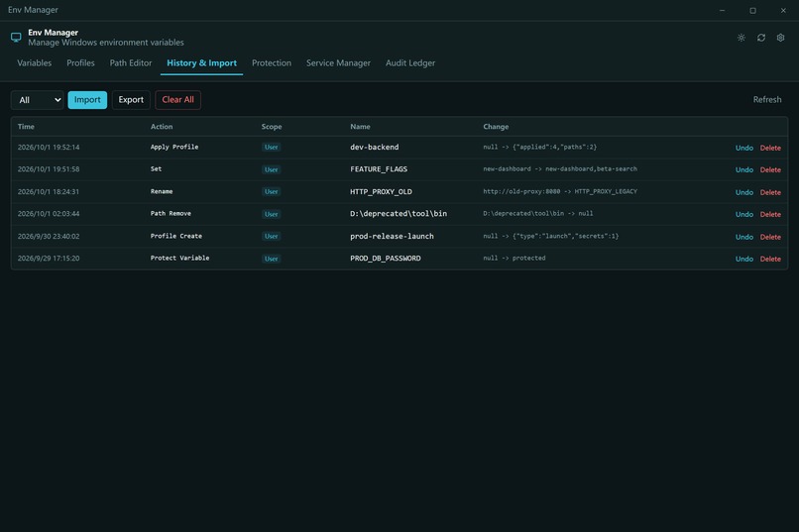This screenshot has height=532, width=799.
Task: Select the dev-backend name cell
Action: click(375, 148)
